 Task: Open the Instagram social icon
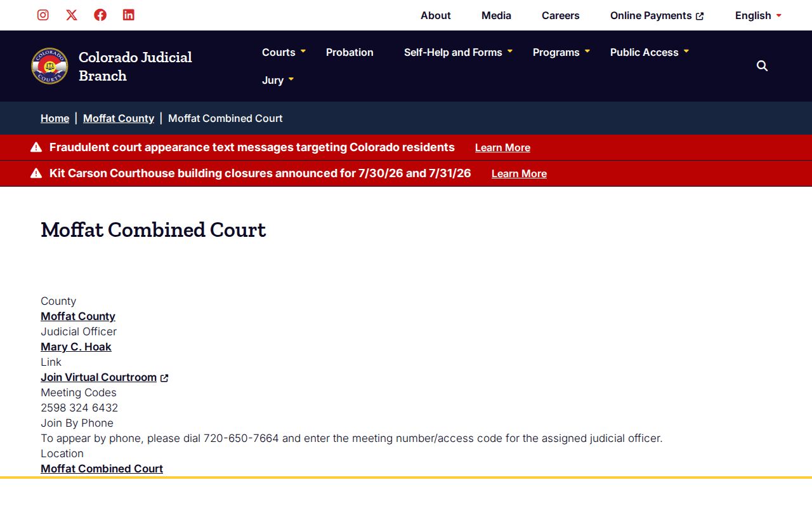(x=43, y=15)
